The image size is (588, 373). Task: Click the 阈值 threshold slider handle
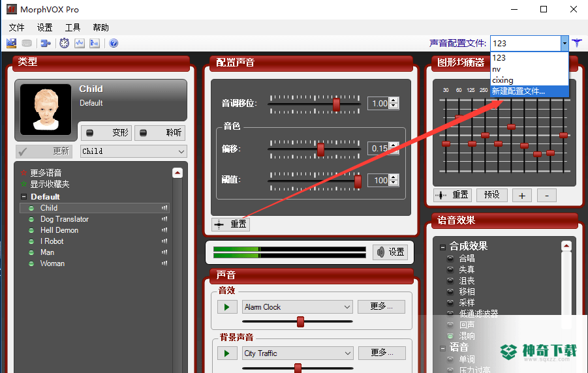click(358, 181)
